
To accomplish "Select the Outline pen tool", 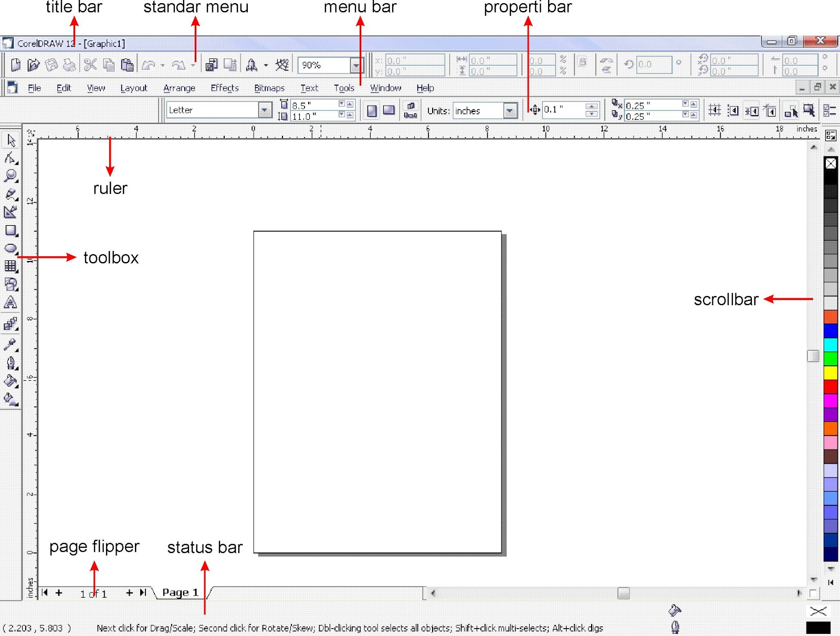I will (x=11, y=363).
